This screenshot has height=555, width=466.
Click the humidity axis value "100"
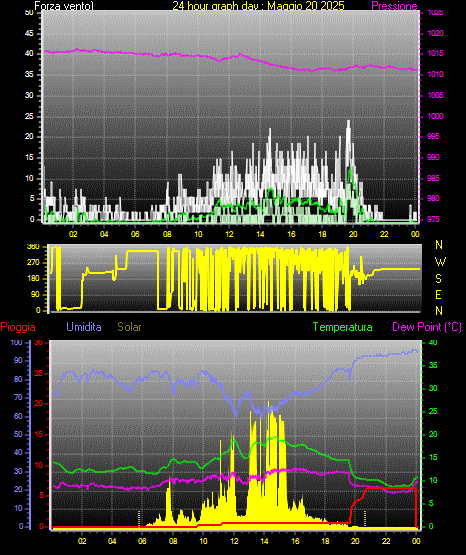(x=16, y=343)
